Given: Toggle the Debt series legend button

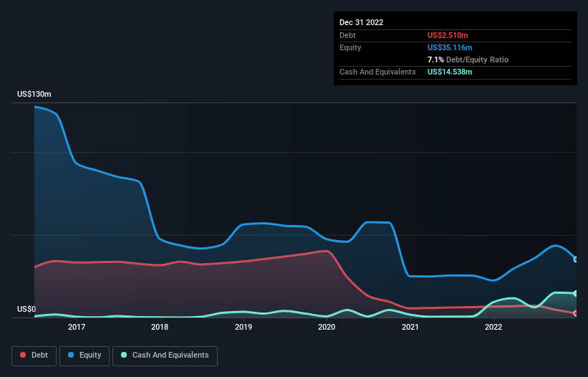Looking at the screenshot, I should [x=34, y=355].
